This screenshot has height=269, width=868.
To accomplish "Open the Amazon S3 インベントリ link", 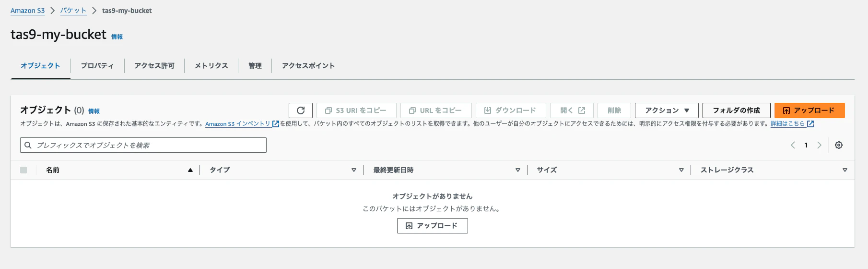I will pos(238,124).
